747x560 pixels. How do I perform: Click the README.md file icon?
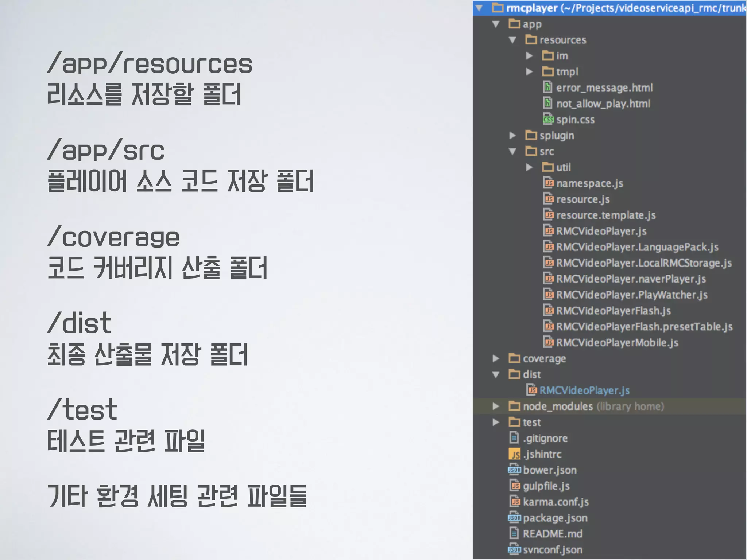click(514, 533)
